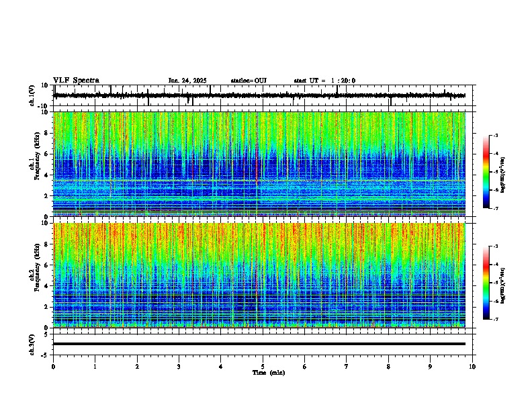
Task: Click time axis tick label "3"
Action: point(179,367)
